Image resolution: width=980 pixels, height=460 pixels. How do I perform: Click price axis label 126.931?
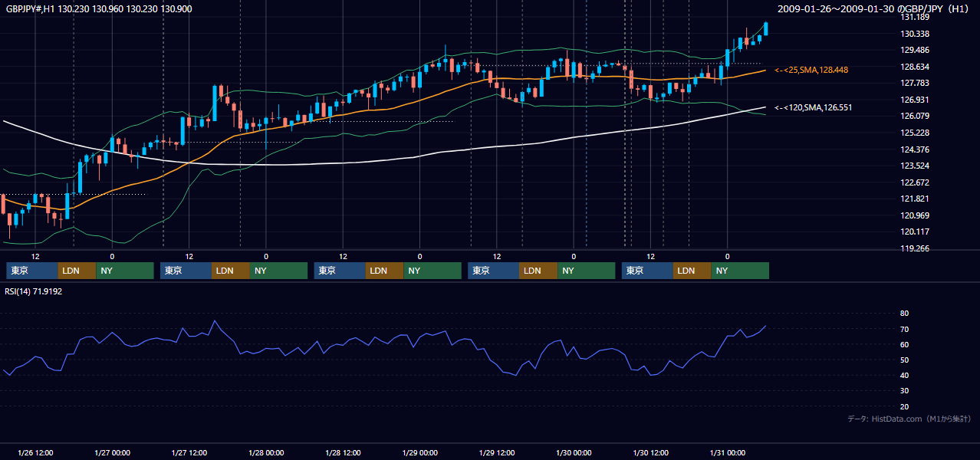coord(915,100)
